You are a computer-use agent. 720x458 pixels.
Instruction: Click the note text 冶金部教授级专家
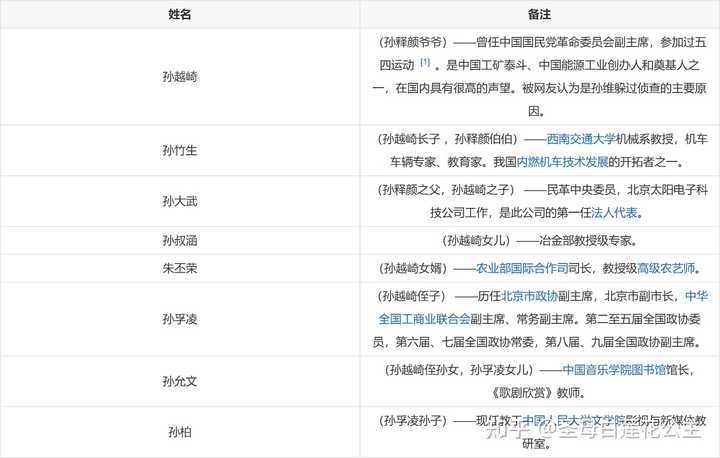click(585, 241)
